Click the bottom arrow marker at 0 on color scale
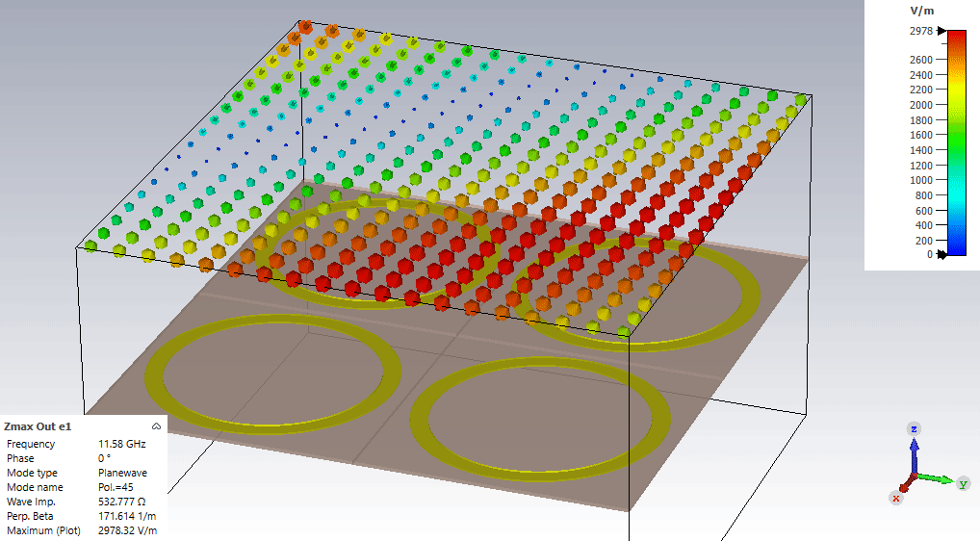 (941, 254)
